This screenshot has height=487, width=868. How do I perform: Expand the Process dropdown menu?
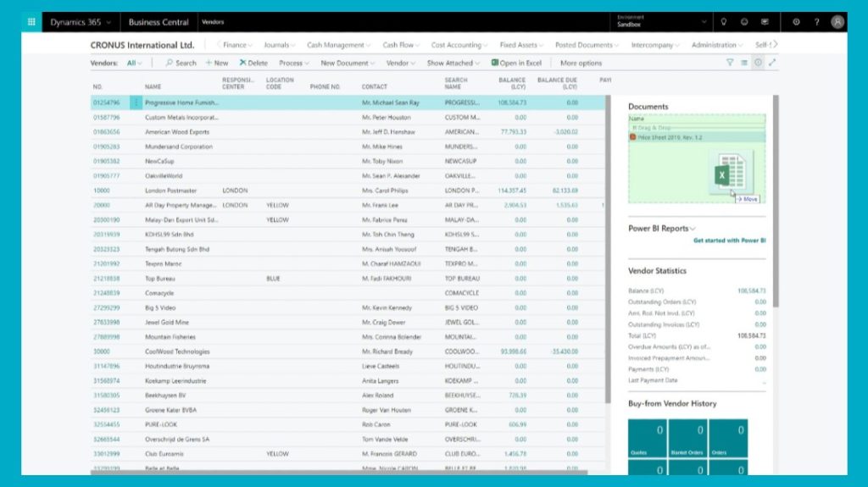pyautogui.click(x=294, y=63)
